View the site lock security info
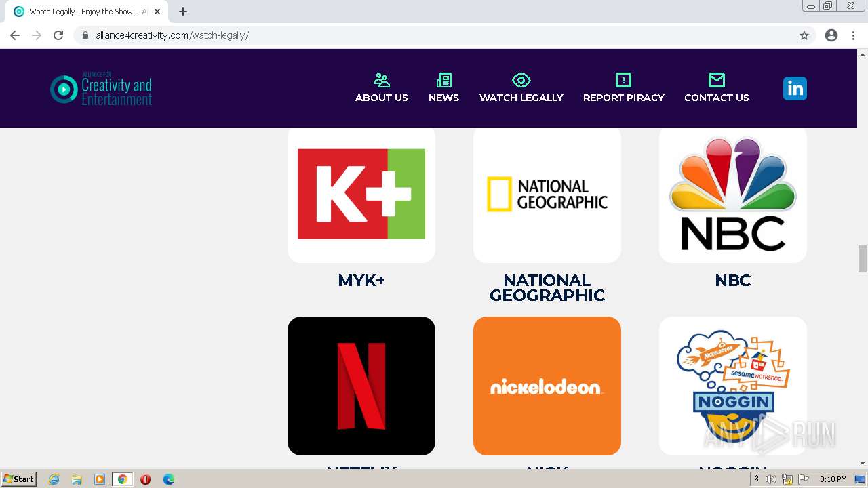 [x=85, y=35]
